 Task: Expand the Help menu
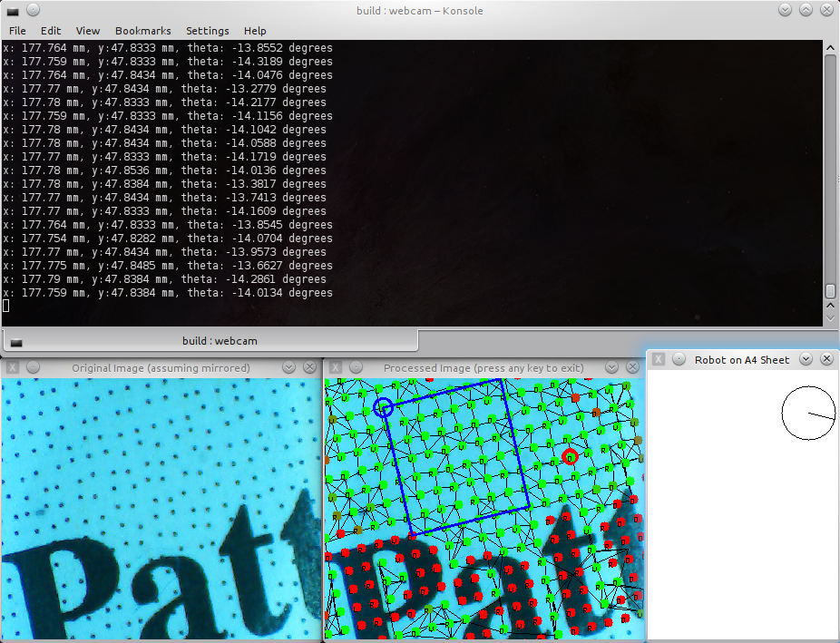[255, 31]
